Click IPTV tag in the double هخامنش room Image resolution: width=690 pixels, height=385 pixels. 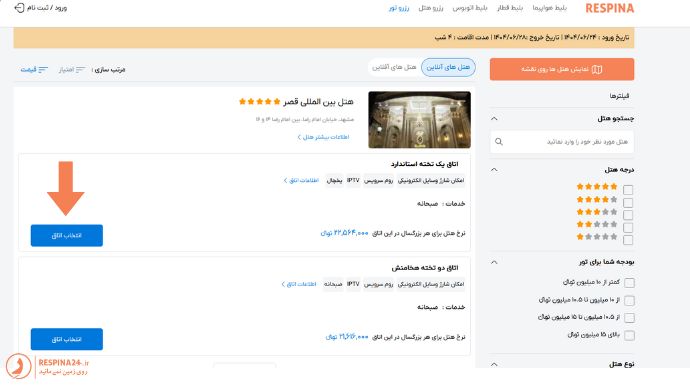353,284
